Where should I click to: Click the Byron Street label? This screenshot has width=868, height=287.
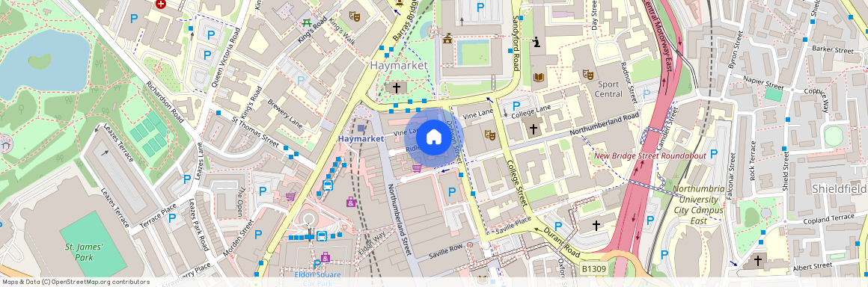736,50
